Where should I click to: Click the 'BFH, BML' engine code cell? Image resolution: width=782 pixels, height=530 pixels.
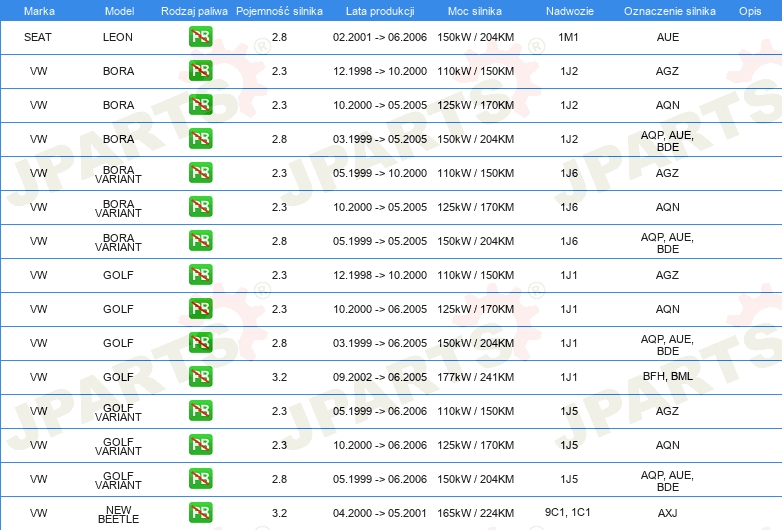[668, 376]
